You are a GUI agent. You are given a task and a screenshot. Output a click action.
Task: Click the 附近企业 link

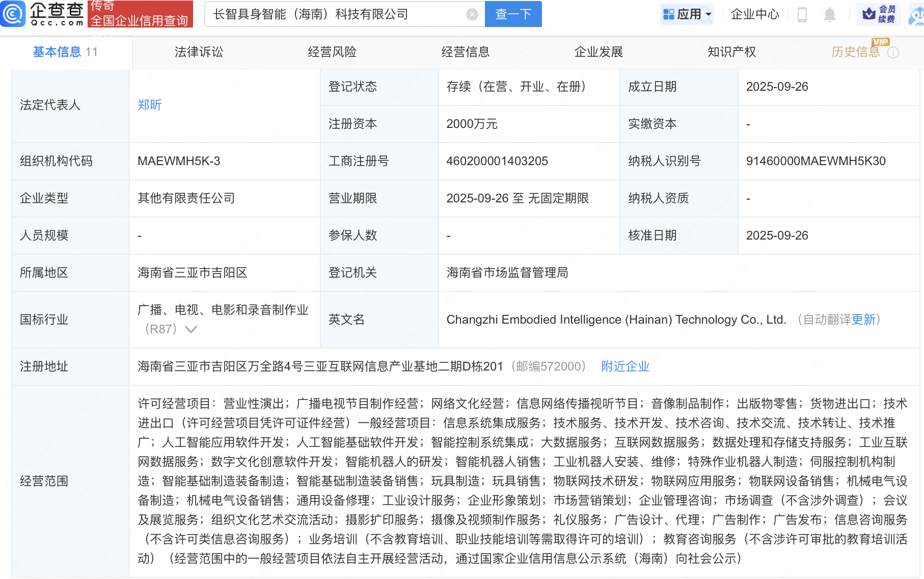pos(625,366)
